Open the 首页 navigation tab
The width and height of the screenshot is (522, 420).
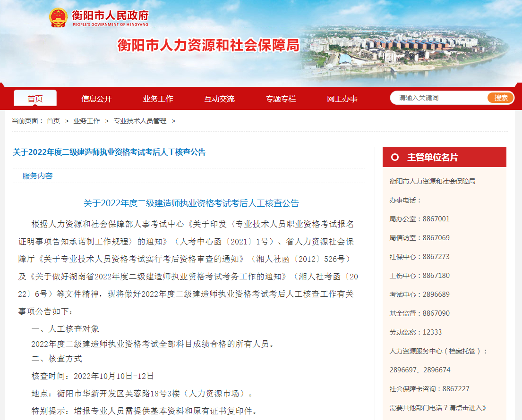(35, 99)
